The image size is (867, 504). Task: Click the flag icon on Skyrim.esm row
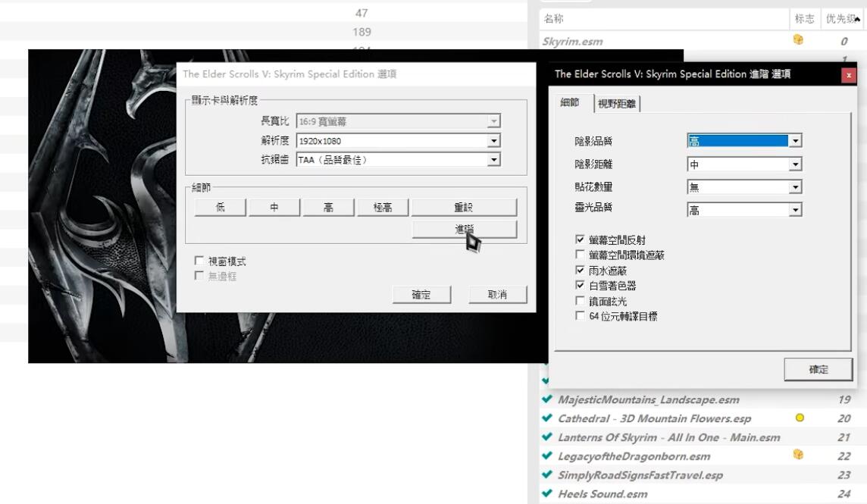click(x=798, y=39)
